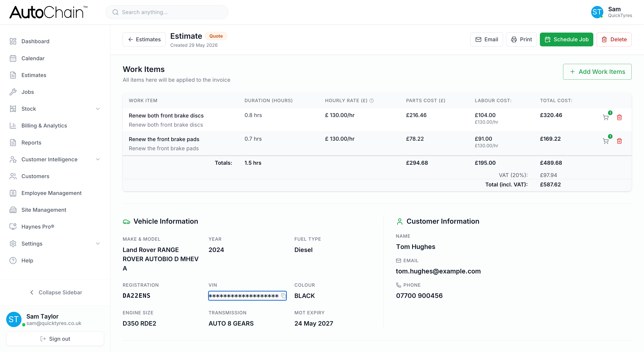Expand the Settings submenu chevron

(x=98, y=244)
